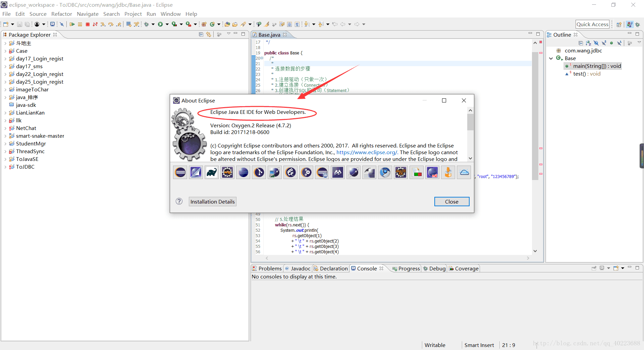Viewport: 644px width, 350px height.
Task: Open the Outline view menu arrow
Action: 639,42
